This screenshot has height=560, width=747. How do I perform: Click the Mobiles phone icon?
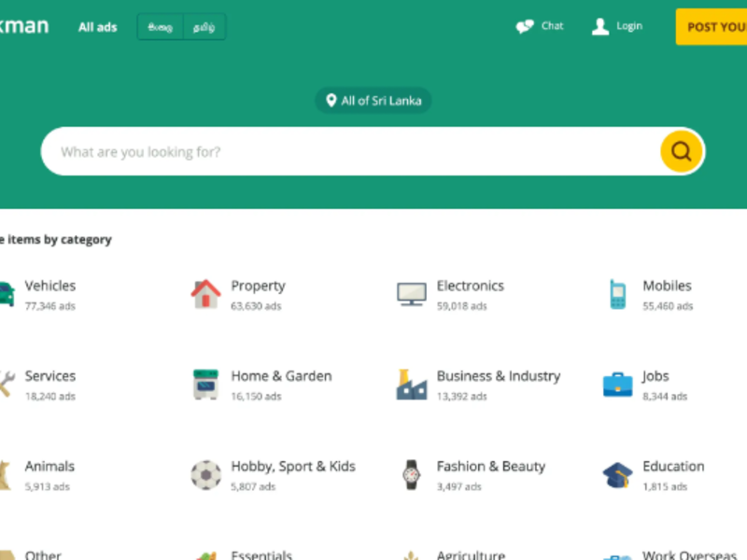tap(617, 294)
